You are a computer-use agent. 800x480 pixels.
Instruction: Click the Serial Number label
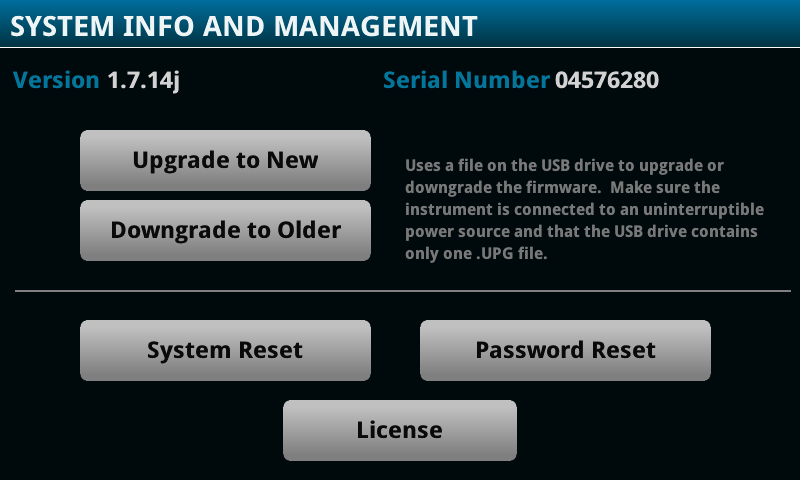(x=466, y=80)
